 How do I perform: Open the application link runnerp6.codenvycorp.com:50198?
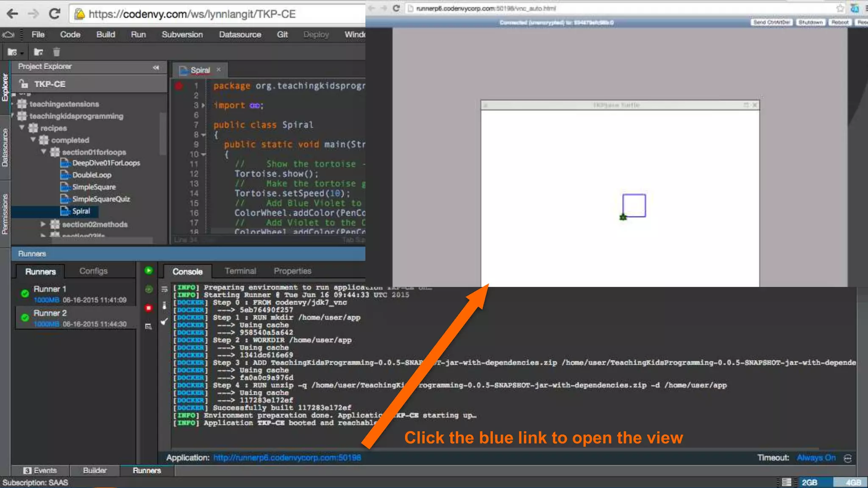(x=287, y=458)
